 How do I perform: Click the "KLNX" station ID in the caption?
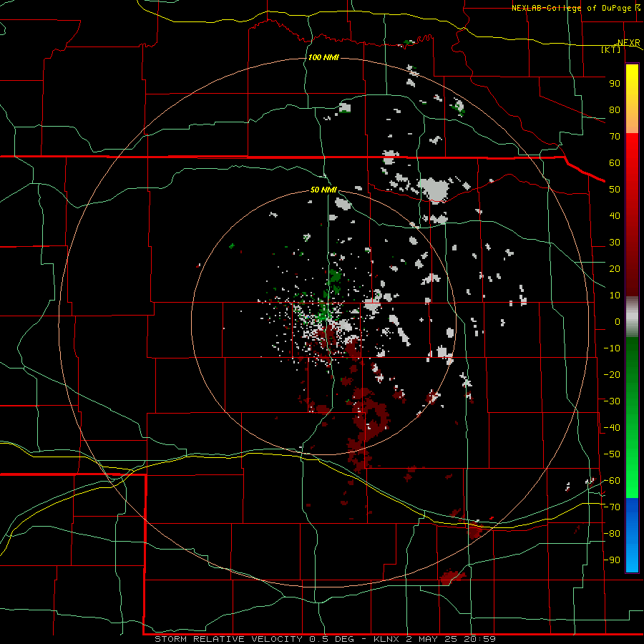(386, 639)
